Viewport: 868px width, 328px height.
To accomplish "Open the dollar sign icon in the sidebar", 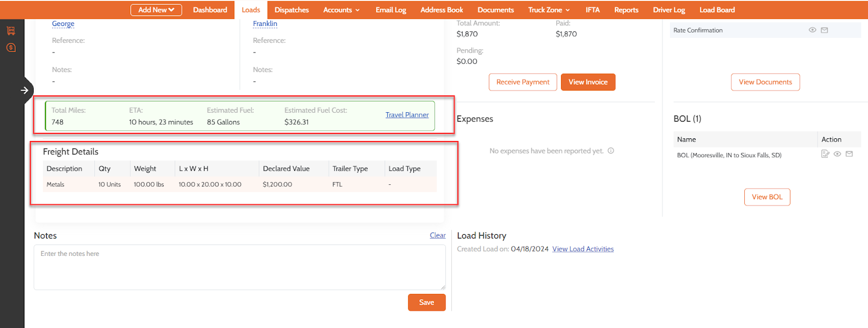I will point(11,48).
